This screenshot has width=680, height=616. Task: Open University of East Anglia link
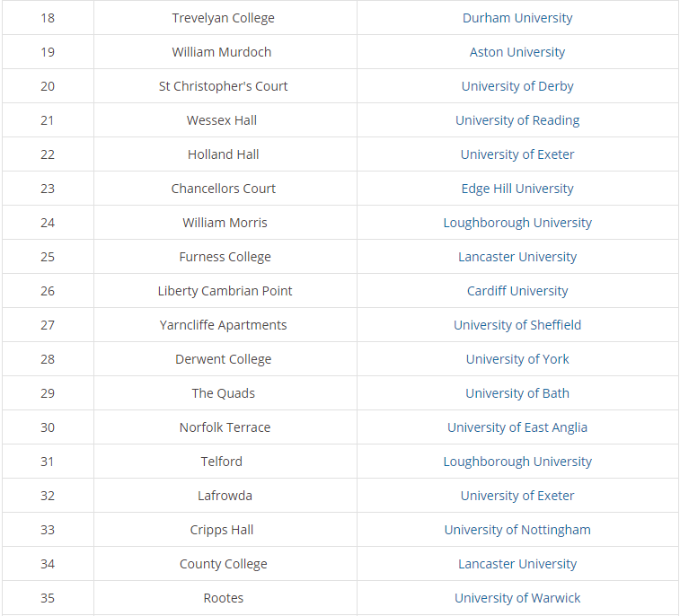click(x=517, y=427)
